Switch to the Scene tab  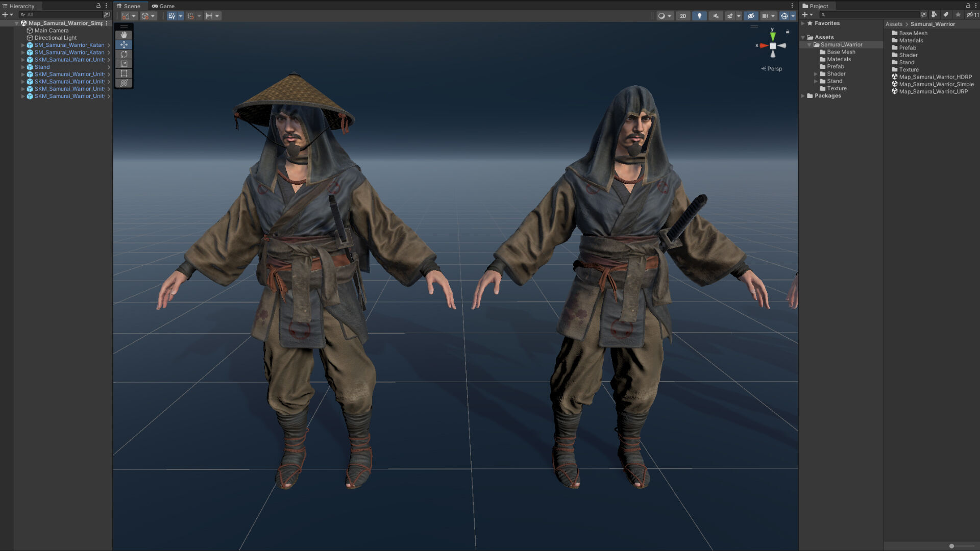(129, 6)
